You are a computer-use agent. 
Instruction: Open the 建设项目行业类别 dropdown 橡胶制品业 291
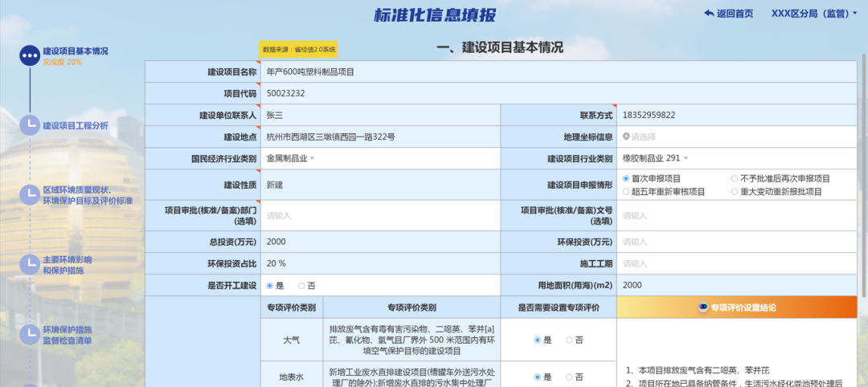click(656, 158)
